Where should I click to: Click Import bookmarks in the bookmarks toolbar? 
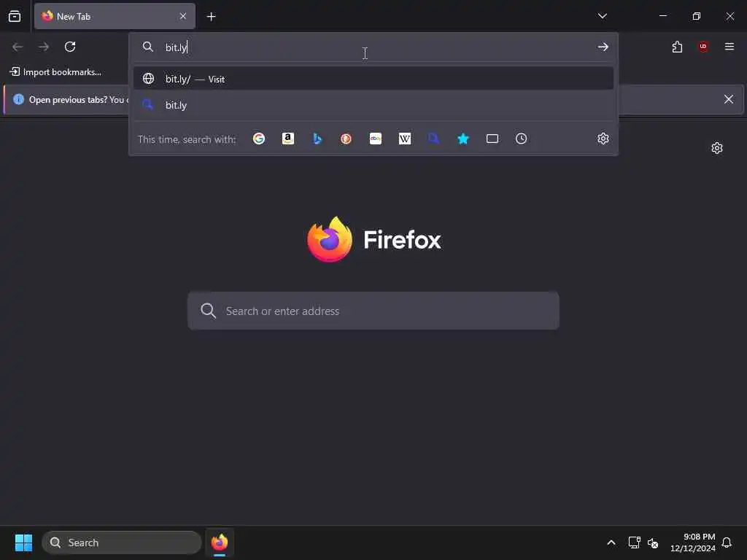click(55, 72)
